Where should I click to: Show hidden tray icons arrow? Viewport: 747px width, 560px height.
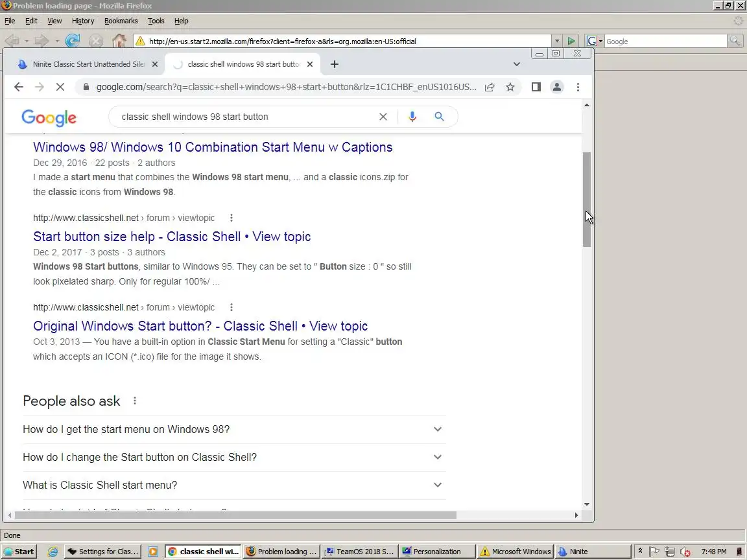[x=640, y=551]
